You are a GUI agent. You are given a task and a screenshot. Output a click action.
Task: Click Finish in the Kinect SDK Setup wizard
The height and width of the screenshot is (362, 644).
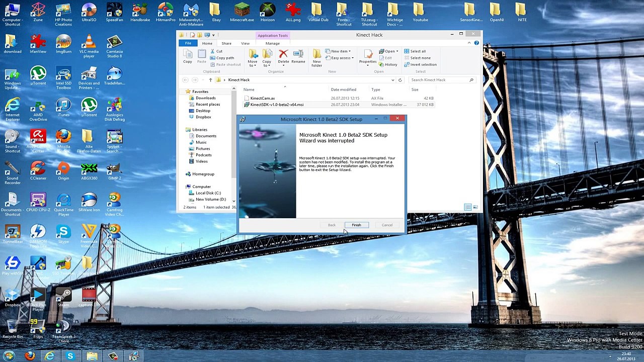[x=356, y=225]
